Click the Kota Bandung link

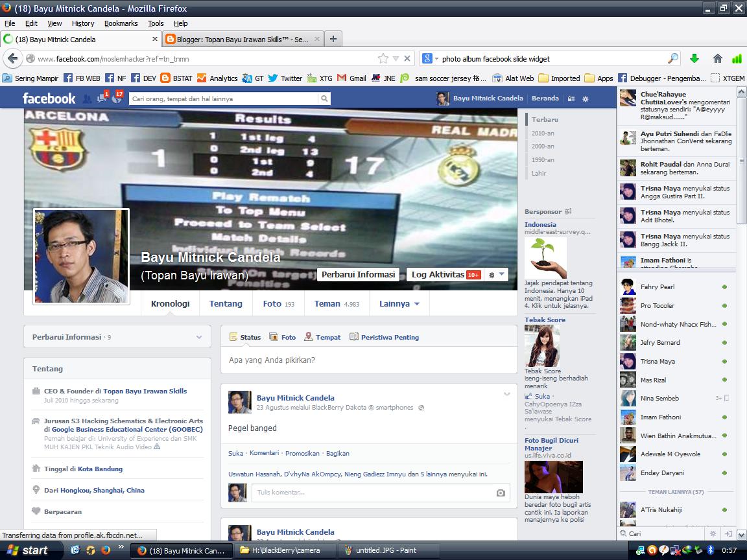(100, 469)
